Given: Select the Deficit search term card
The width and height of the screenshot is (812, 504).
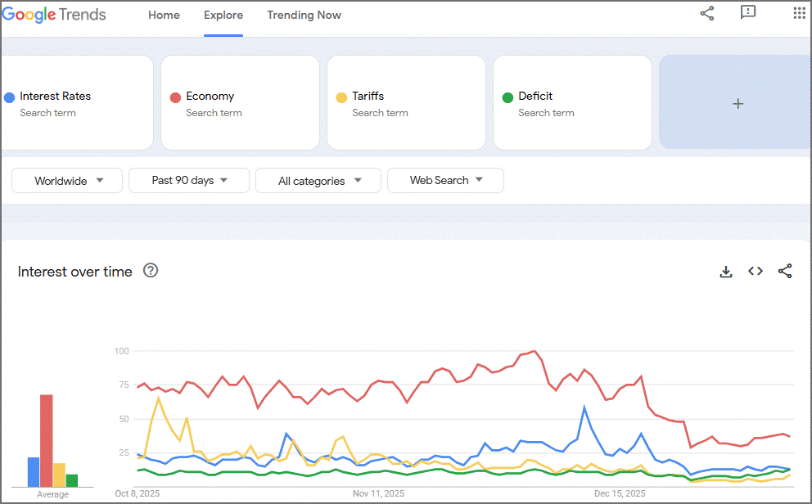Looking at the screenshot, I should click(572, 102).
